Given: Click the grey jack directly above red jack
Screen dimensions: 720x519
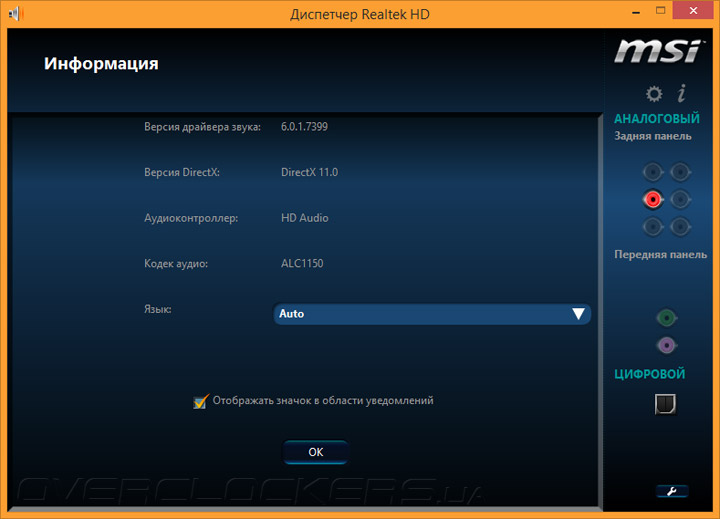Looking at the screenshot, I should pyautogui.click(x=652, y=172).
